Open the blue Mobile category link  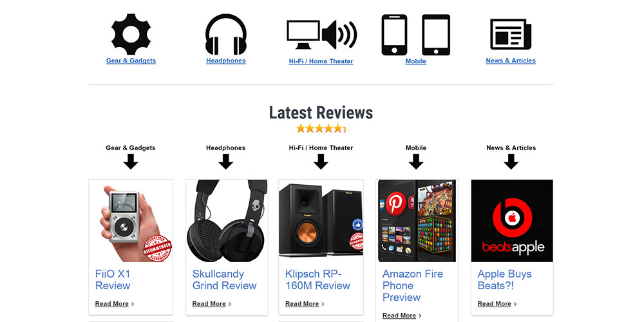point(415,61)
